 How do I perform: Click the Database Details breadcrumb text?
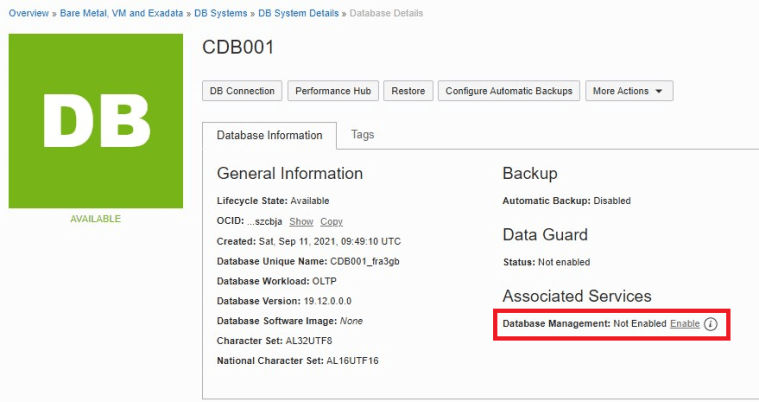(386, 13)
